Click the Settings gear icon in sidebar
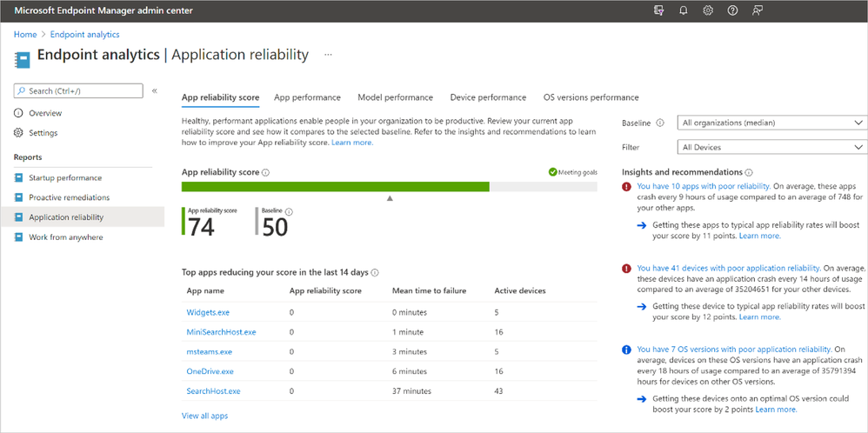The image size is (868, 433). [18, 133]
